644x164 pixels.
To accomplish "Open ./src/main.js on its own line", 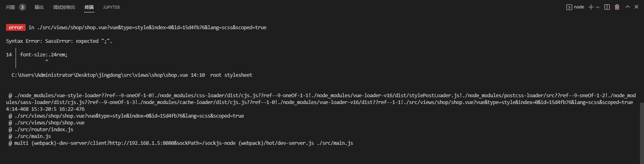I will [32, 136].
